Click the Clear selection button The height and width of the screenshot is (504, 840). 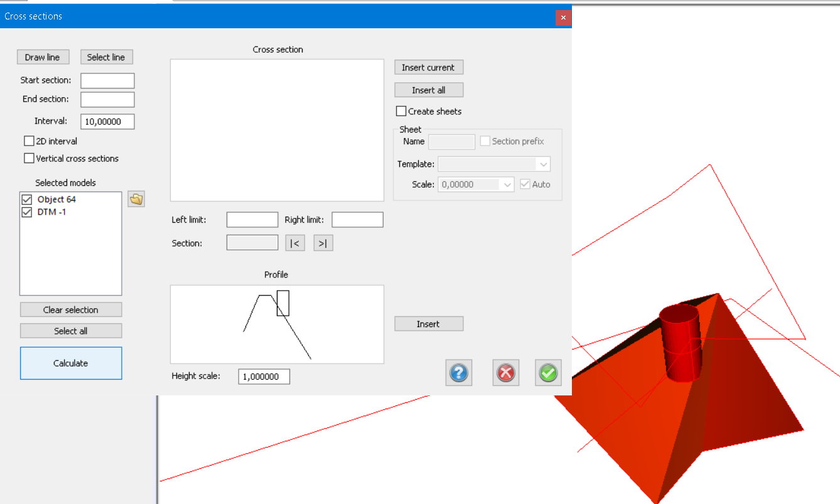(71, 310)
